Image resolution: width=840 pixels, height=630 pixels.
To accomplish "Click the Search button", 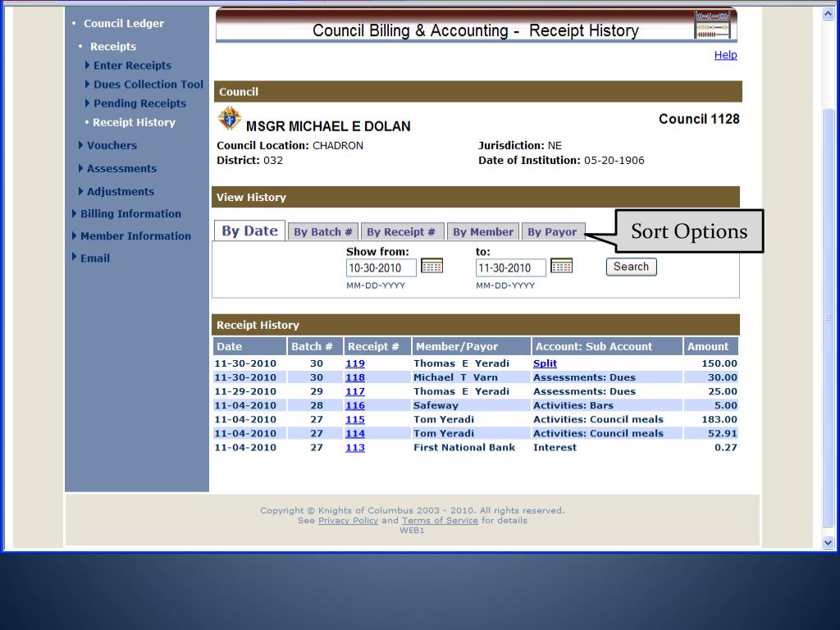I will point(631,267).
